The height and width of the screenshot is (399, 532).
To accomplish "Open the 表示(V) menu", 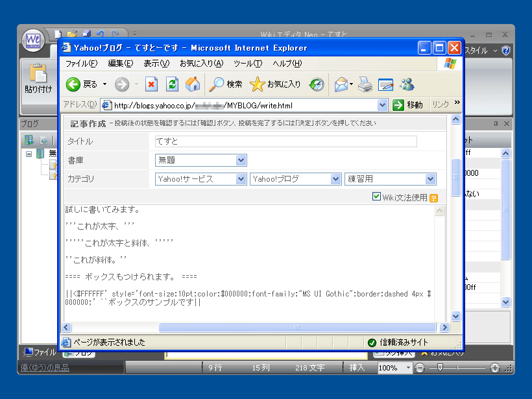I will tap(156, 64).
